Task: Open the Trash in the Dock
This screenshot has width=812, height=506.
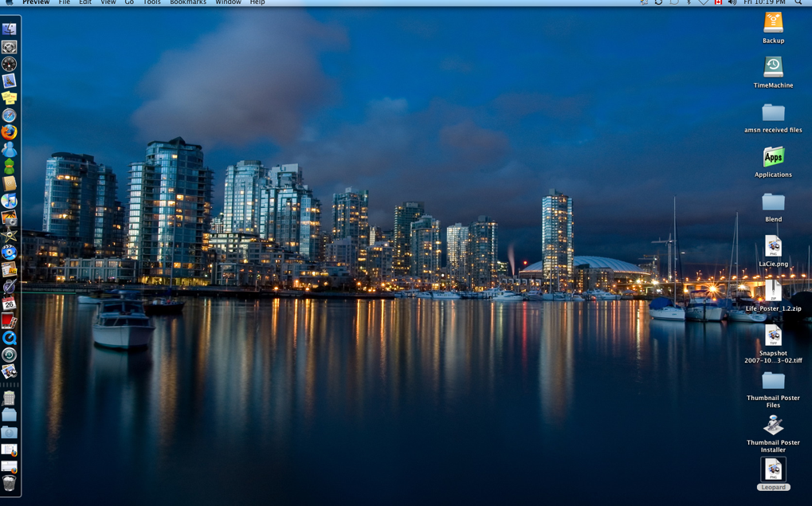Action: click(10, 483)
